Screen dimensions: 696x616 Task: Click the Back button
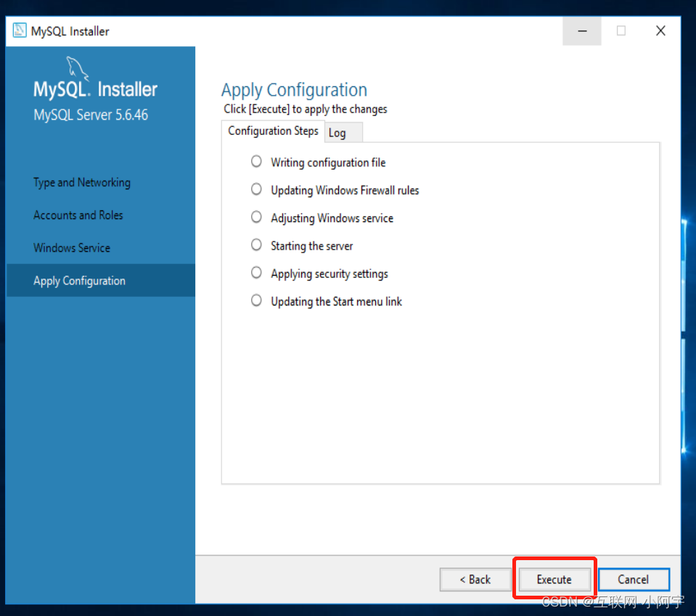(x=475, y=579)
